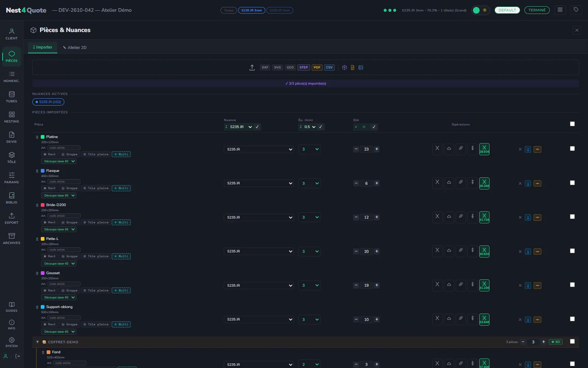The width and height of the screenshot is (588, 368).
Task: Open the Nuance dropdown for Platine
Action: [259, 149]
